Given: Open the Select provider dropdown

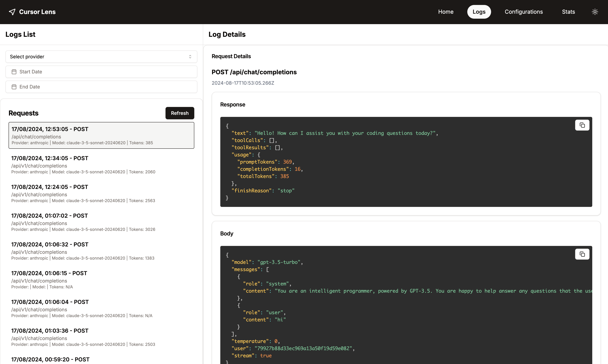Looking at the screenshot, I should (101, 56).
